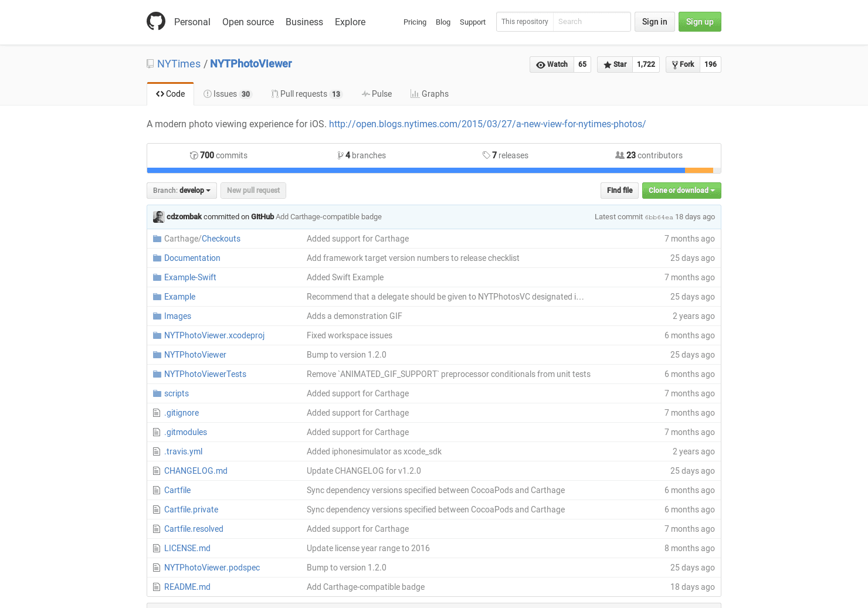Viewport: 868px width, 608px height.
Task: Open the 700 commits history
Action: [x=219, y=155]
